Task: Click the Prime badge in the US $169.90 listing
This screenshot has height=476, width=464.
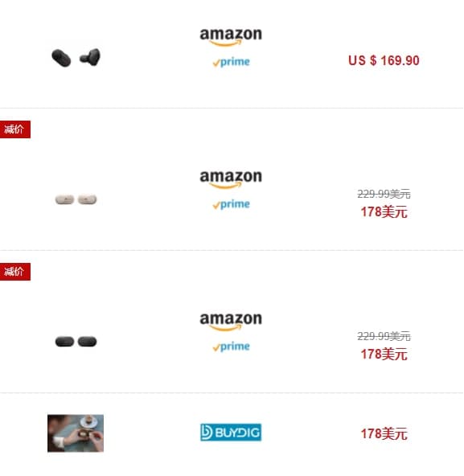Action: point(231,62)
